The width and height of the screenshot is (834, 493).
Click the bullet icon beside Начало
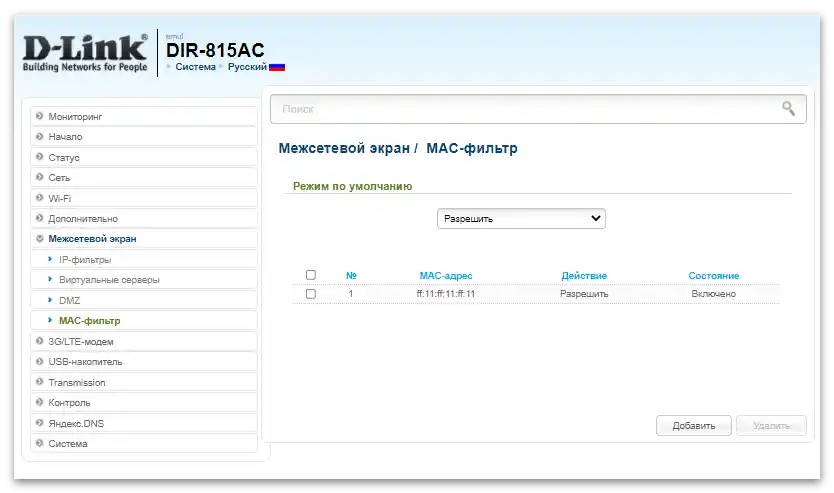[x=39, y=136]
